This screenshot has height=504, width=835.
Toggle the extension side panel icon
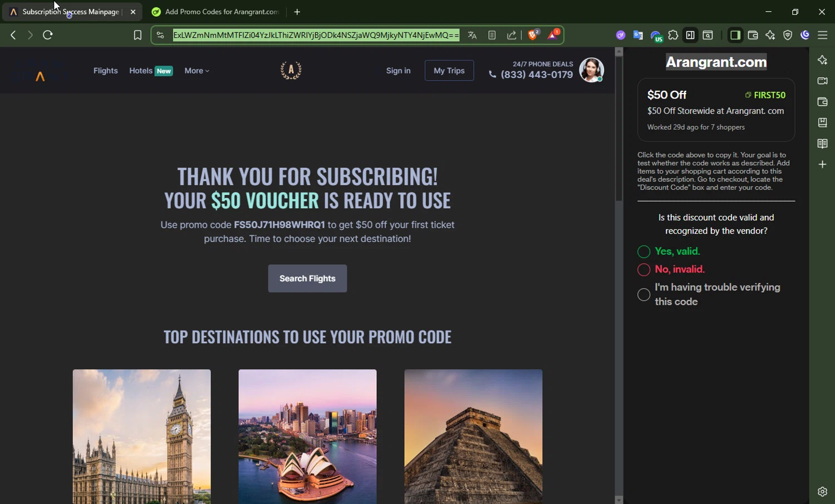[x=690, y=35]
